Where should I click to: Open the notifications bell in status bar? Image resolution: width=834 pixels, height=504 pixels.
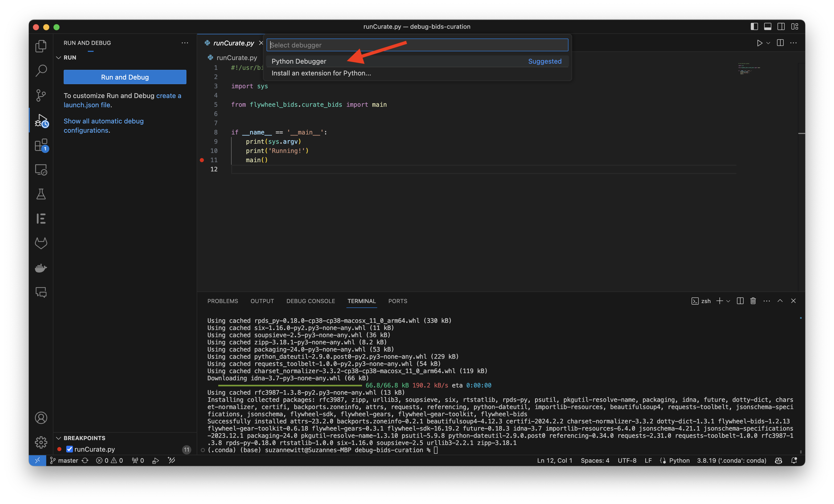pyautogui.click(x=794, y=460)
